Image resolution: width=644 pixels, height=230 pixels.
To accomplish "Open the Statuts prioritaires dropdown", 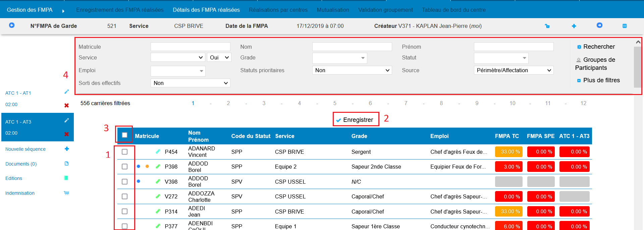I will [x=352, y=70].
